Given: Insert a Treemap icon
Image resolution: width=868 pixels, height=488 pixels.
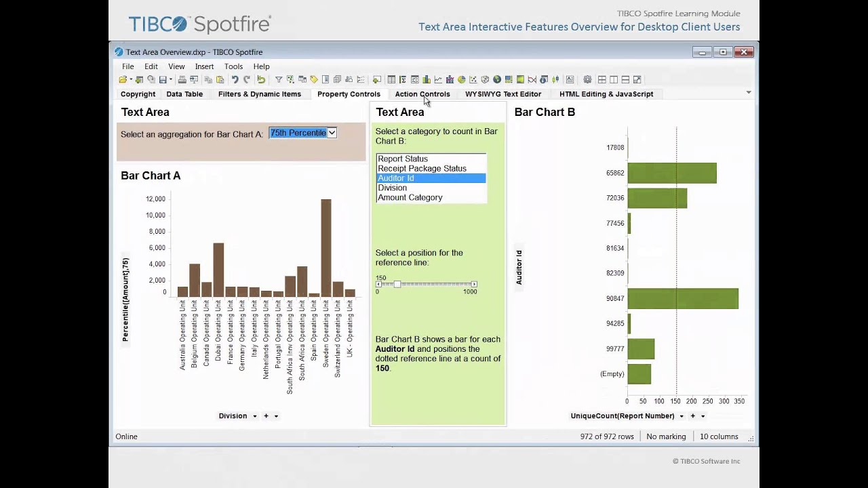Looking at the screenshot, I should [509, 79].
